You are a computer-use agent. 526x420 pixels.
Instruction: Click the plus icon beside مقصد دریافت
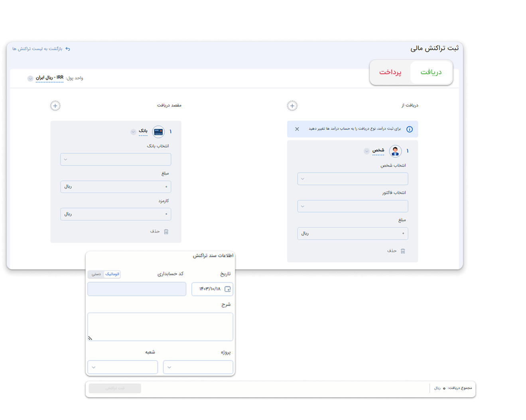[55, 106]
